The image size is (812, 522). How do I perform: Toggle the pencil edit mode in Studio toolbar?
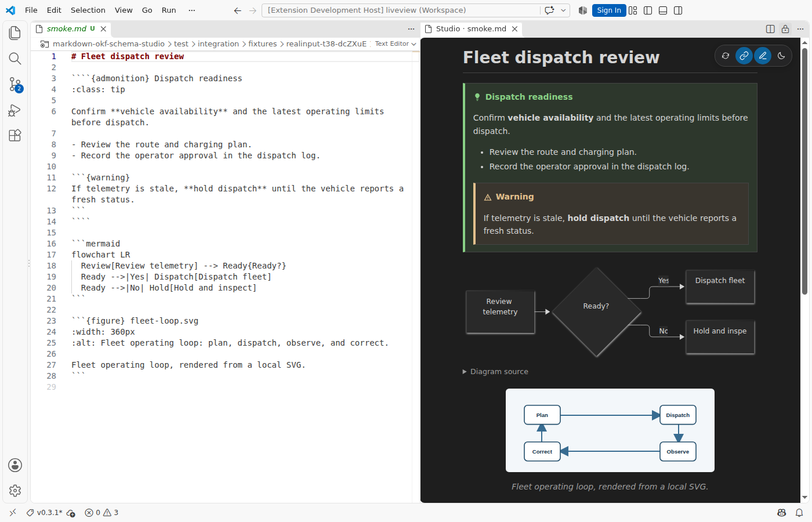coord(763,56)
